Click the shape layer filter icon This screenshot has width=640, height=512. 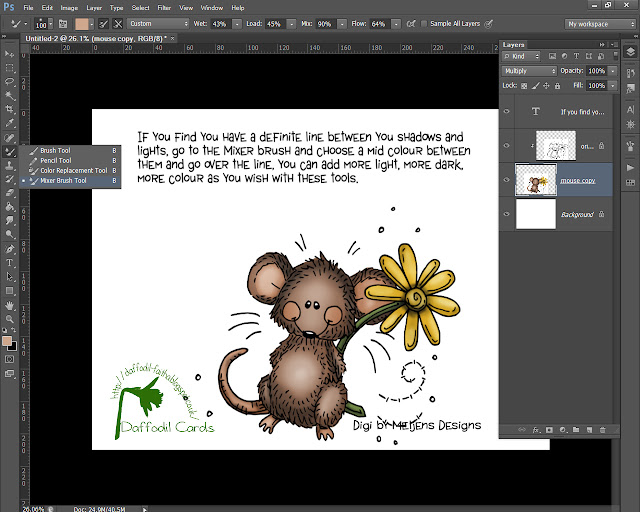tap(589, 56)
